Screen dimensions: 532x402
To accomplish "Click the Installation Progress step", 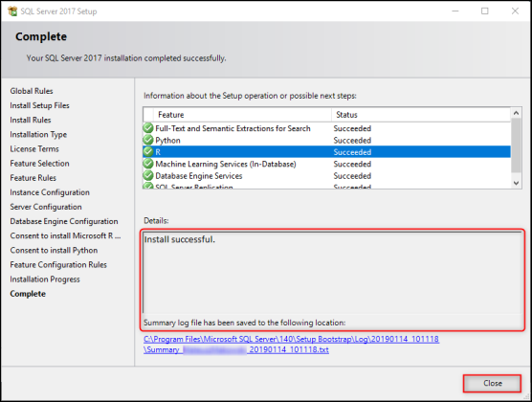I will click(45, 279).
